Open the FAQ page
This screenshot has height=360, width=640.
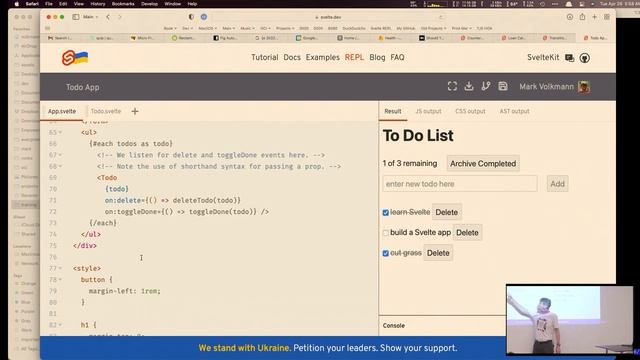(x=397, y=58)
